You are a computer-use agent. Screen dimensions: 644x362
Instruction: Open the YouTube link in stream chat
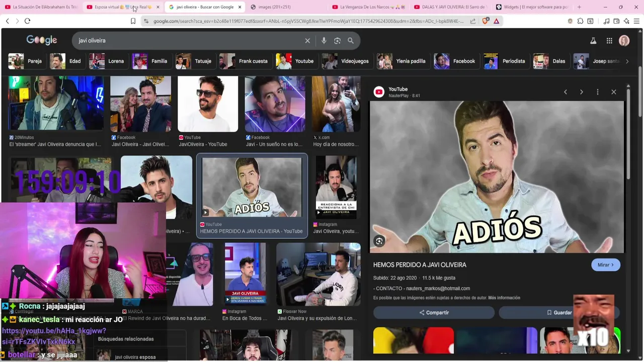click(x=53, y=336)
